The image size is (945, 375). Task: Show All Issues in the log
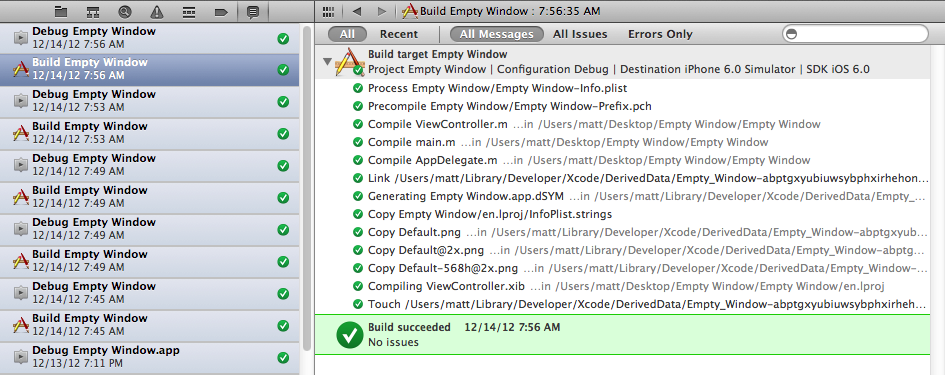580,34
